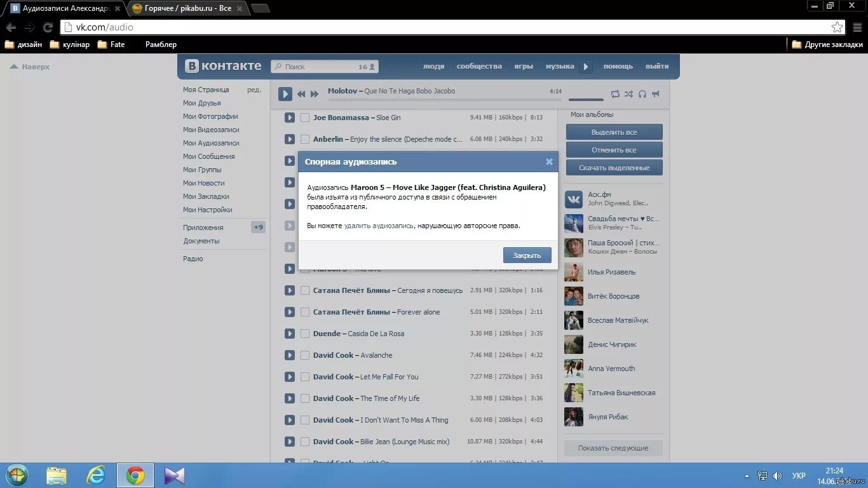Click Отменить все button
Screen dimensions: 868x488
(x=614, y=150)
